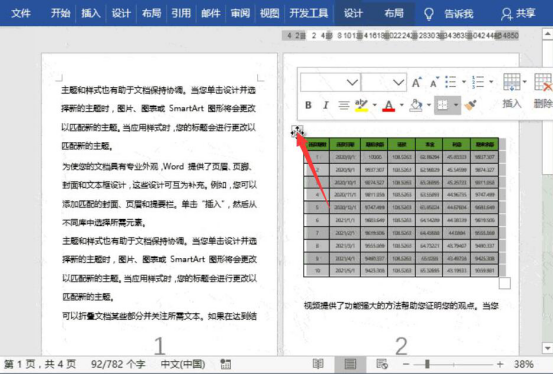Click the 告诉我 lightbulb icon

pyautogui.click(x=429, y=14)
